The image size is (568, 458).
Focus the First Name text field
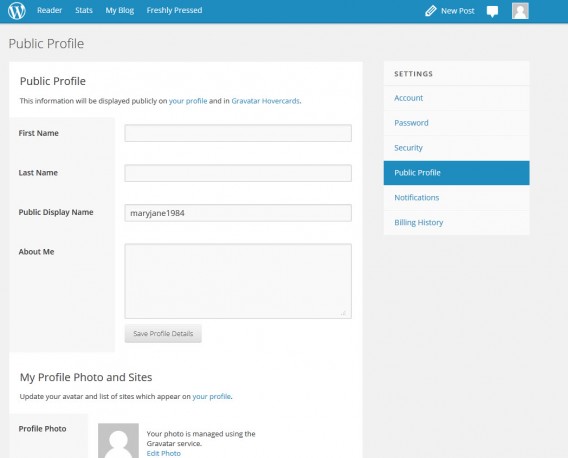[238, 133]
